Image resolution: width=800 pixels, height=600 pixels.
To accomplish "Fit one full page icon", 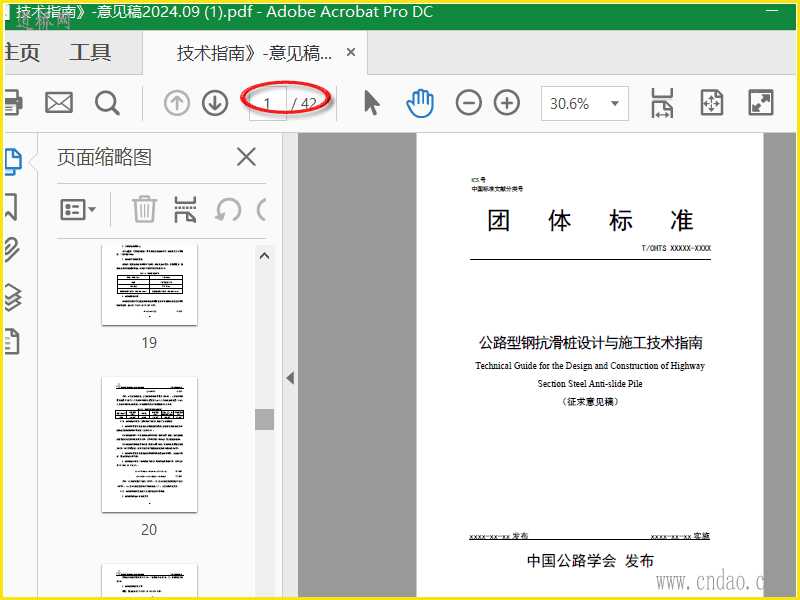I will click(x=712, y=103).
